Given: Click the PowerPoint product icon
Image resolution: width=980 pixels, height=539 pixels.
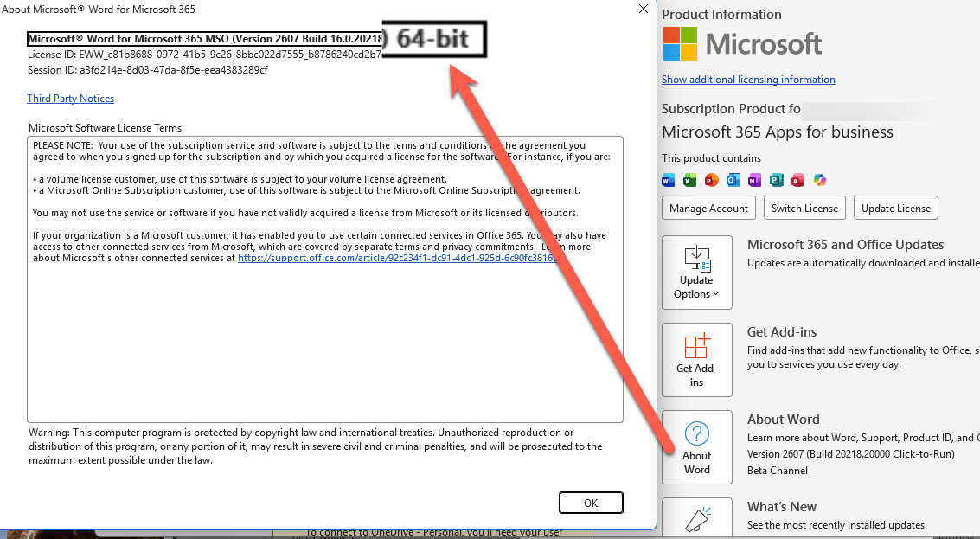Looking at the screenshot, I should click(x=711, y=181).
